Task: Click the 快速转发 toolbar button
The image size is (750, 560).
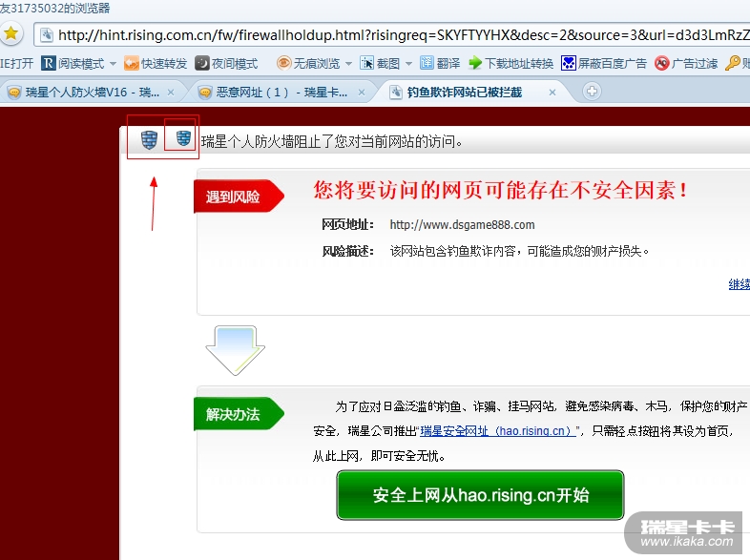Action: pyautogui.click(x=155, y=63)
